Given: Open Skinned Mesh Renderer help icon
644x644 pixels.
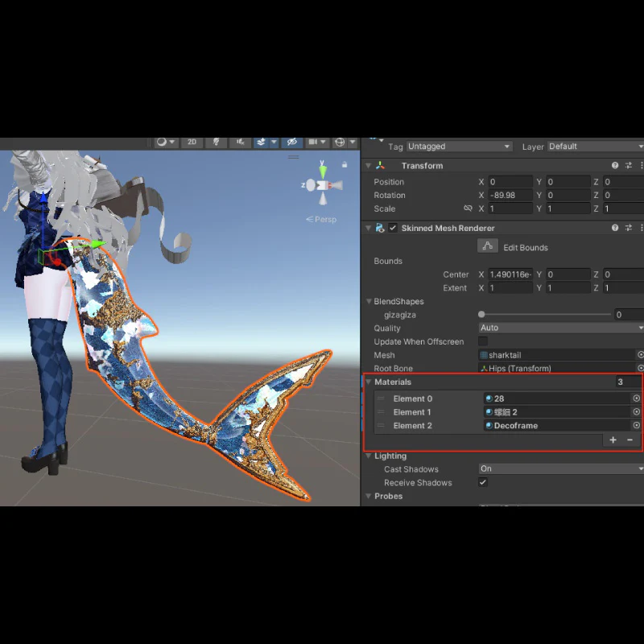Looking at the screenshot, I should [x=615, y=228].
